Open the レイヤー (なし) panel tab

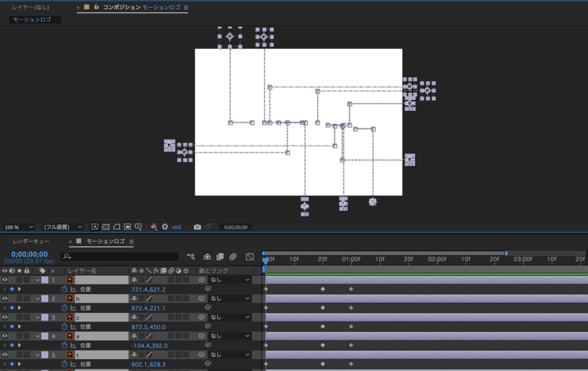[31, 7]
